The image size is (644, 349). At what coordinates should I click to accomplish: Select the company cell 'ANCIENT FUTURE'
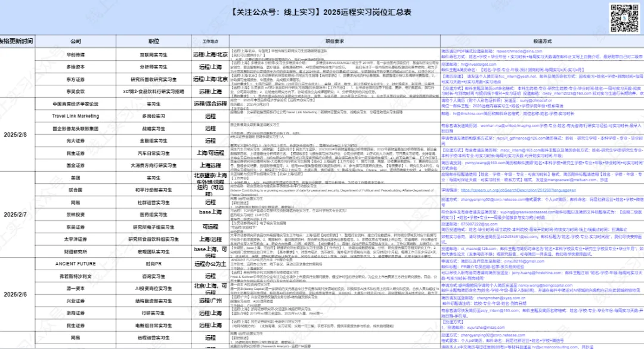point(76,264)
